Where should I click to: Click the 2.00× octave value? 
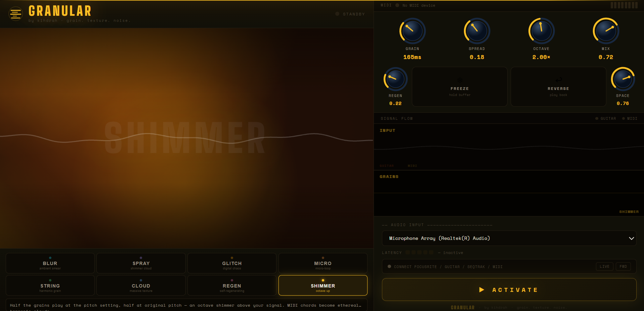541,57
